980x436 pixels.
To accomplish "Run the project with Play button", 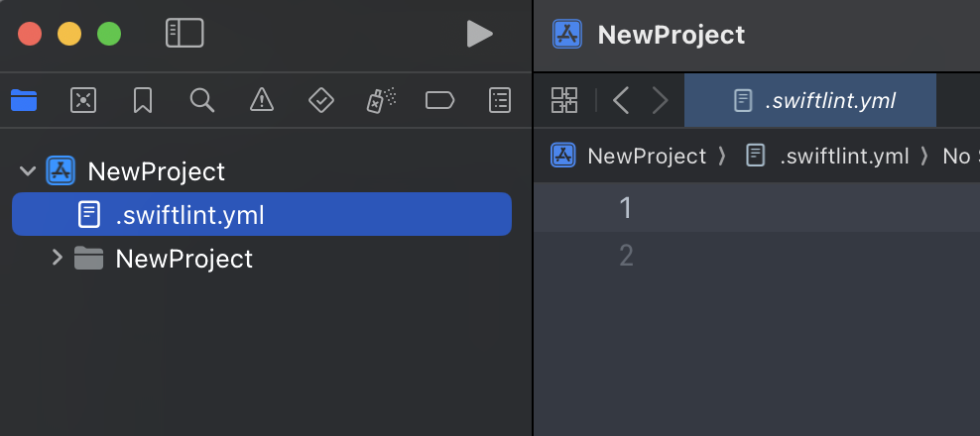I will click(x=479, y=34).
